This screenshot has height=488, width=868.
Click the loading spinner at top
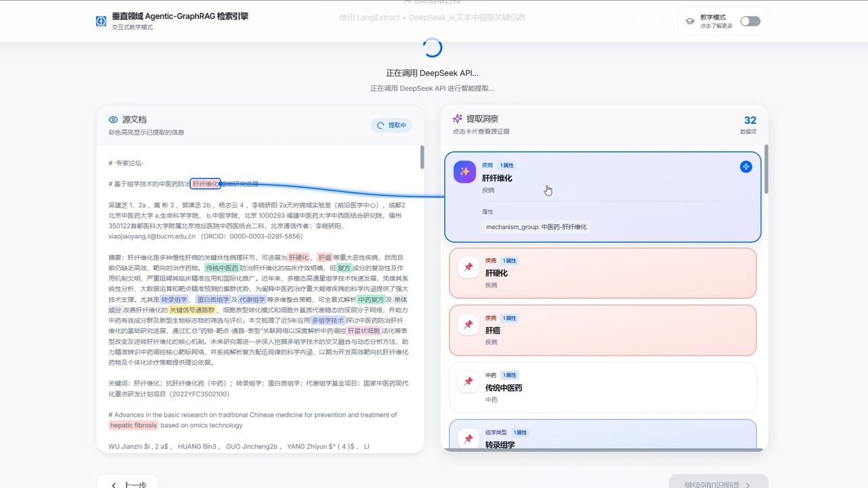[433, 47]
